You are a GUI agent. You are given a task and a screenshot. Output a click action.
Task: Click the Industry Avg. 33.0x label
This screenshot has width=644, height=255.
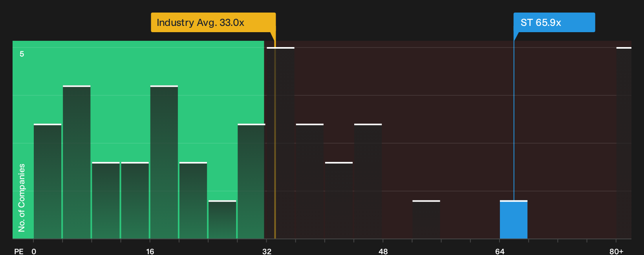coord(213,22)
